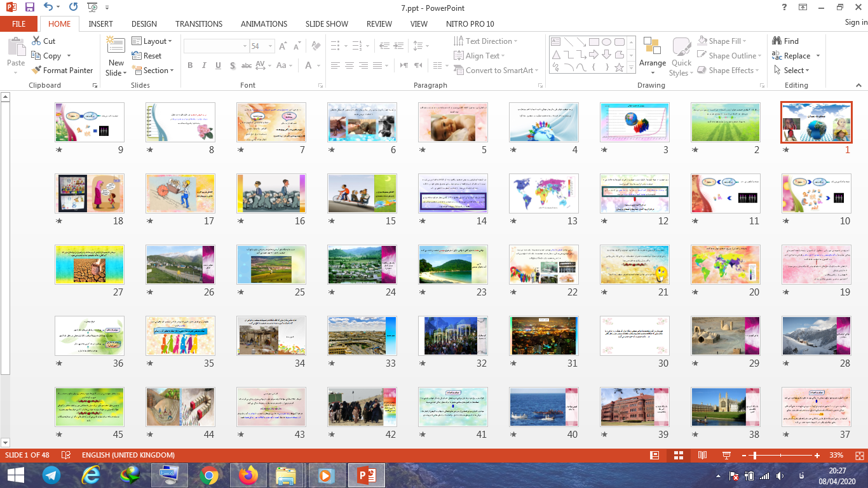This screenshot has height=488, width=868.
Task: Select slide 13 world map thumbnail
Action: click(x=544, y=193)
